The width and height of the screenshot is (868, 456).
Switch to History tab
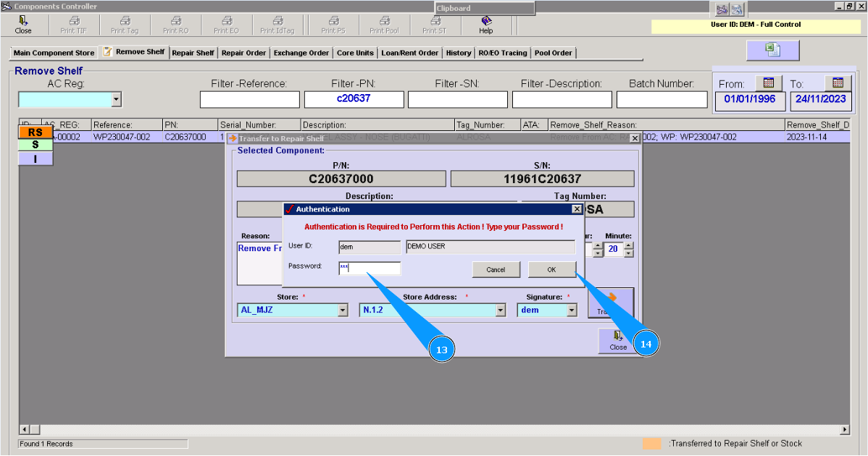tap(459, 53)
